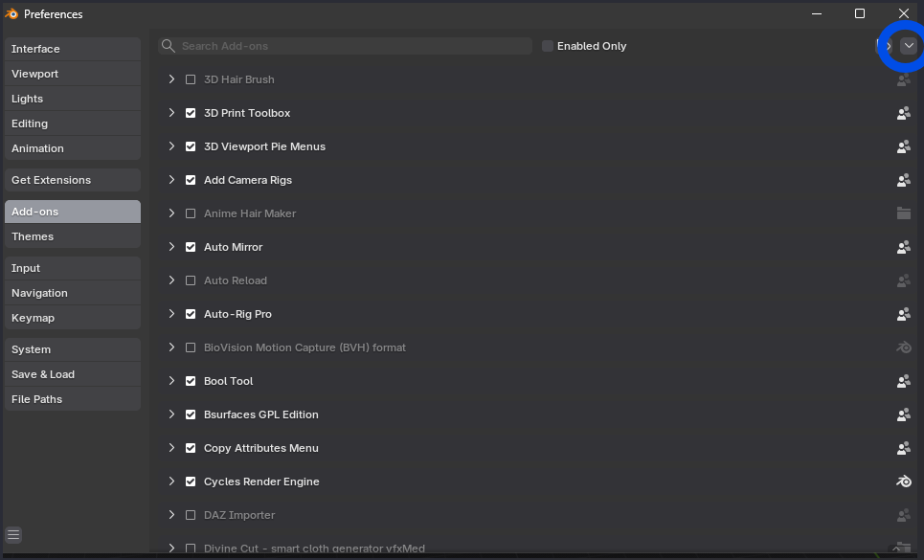Click the folder icon on Anime Hair Maker row
This screenshot has width=924, height=560.
[903, 213]
